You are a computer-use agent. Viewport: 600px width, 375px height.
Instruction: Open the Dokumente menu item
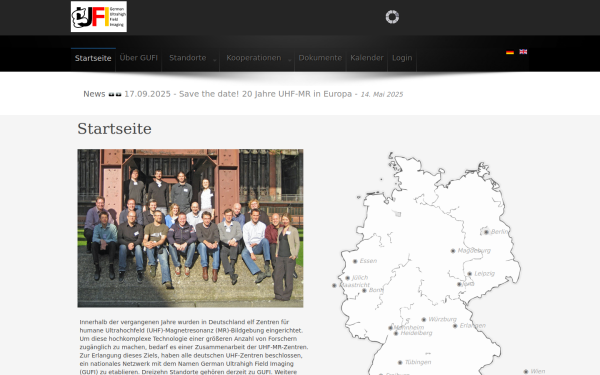point(320,58)
